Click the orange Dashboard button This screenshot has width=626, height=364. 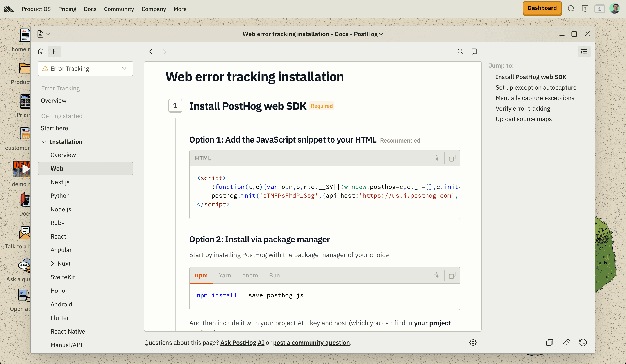tap(542, 8)
